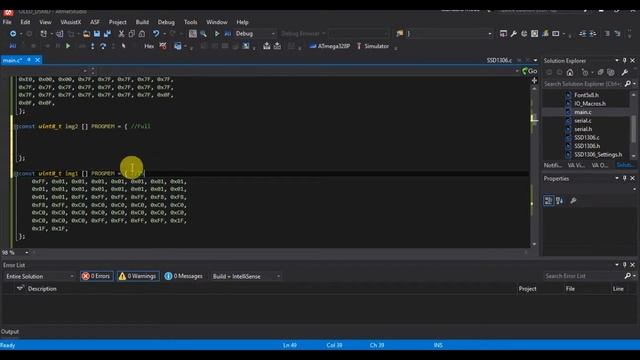
Task: Open the Tools menu
Action: 190,22
